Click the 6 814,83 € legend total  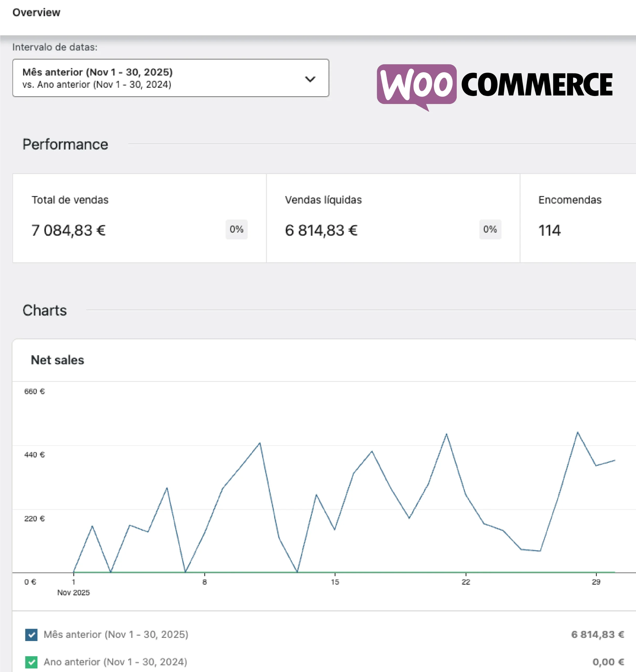(597, 634)
